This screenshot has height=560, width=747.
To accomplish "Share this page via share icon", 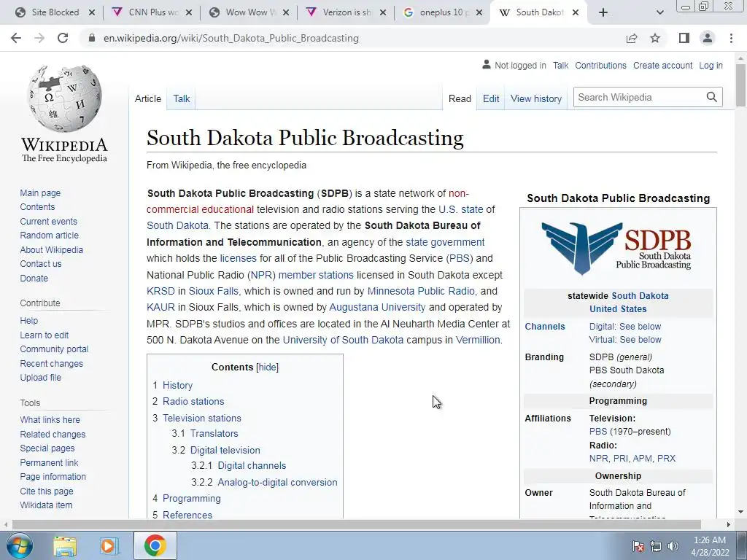I will 632,38.
